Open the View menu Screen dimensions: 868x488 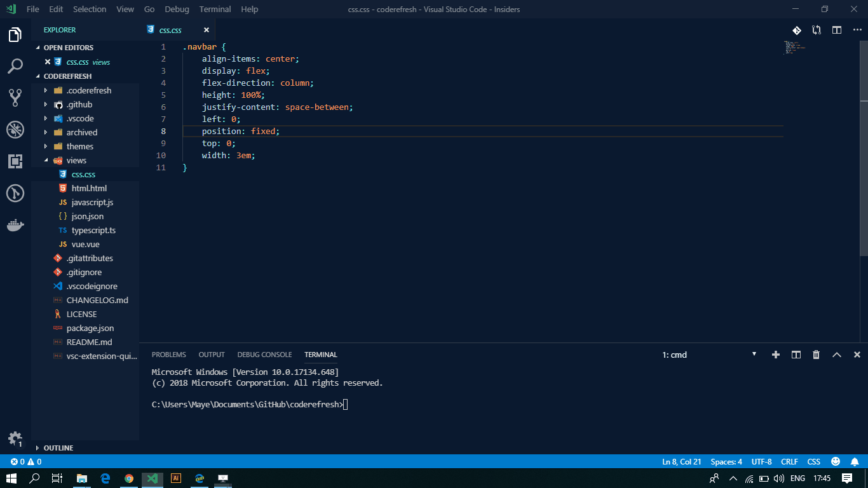point(125,9)
